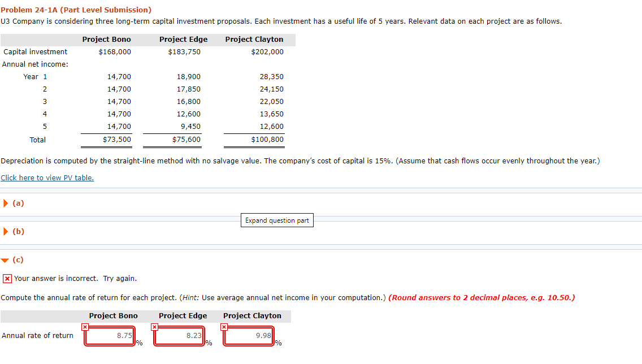Click the 'Annual rate of return' row label
642x364 pixels.
point(37,335)
